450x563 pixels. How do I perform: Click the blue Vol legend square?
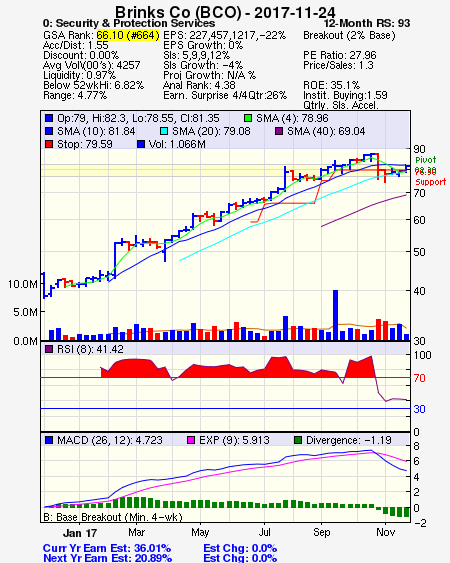141,144
